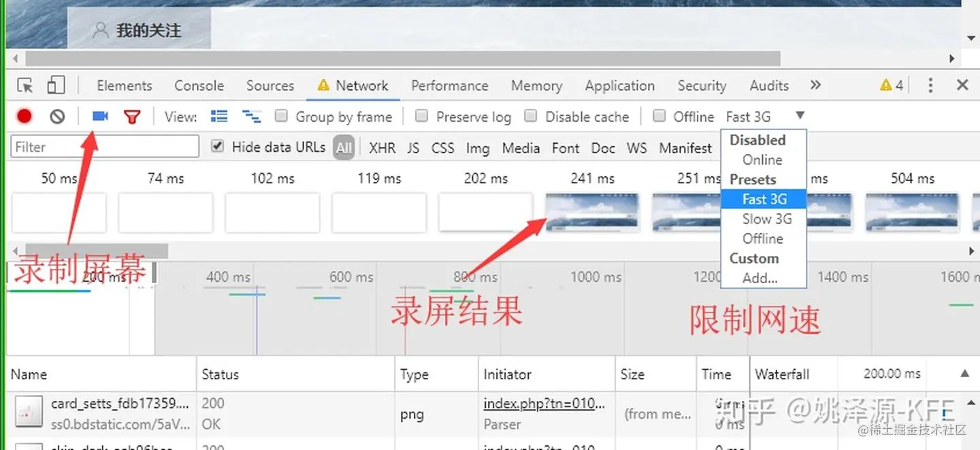Click the filmstrip horizontal scrollbar thumb
Screen dimensions: 980x450
pos(97,251)
